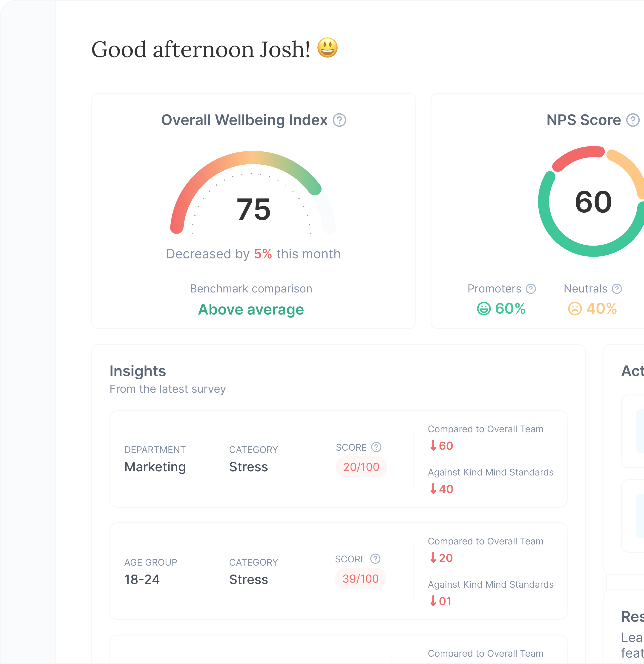The image size is (644, 664).
Task: Click Compared to Overall Team value 20
Action: [446, 558]
